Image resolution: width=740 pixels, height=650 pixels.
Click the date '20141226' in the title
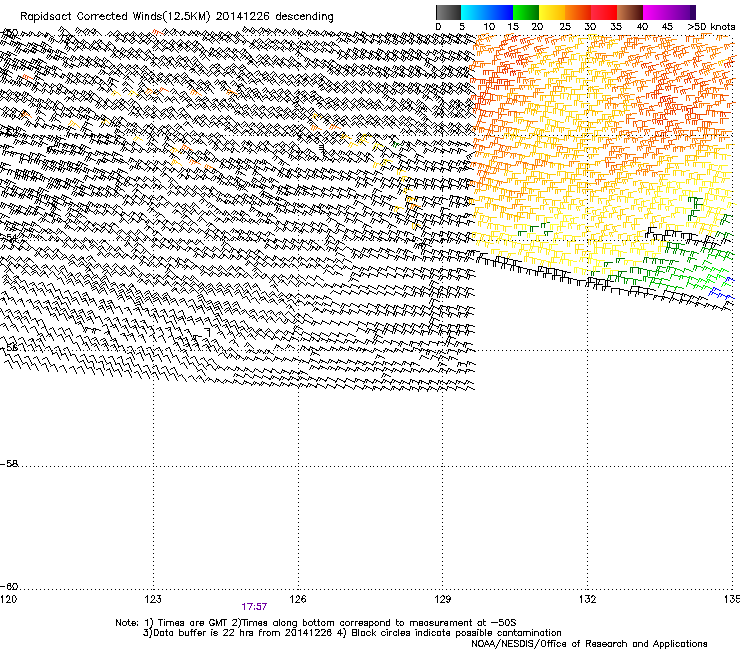243,16
